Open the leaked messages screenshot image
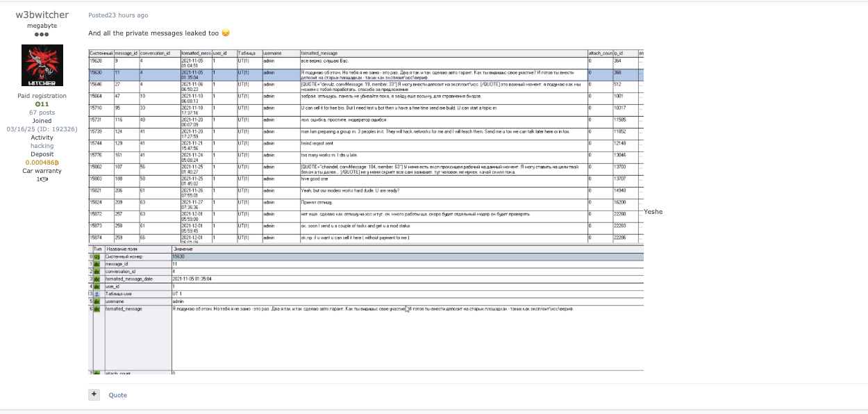Image resolution: width=868 pixels, height=414 pixels. (x=366, y=212)
